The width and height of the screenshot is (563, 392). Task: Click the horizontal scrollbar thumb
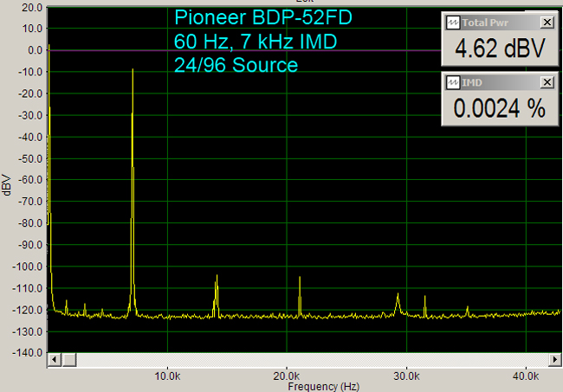click(69, 359)
